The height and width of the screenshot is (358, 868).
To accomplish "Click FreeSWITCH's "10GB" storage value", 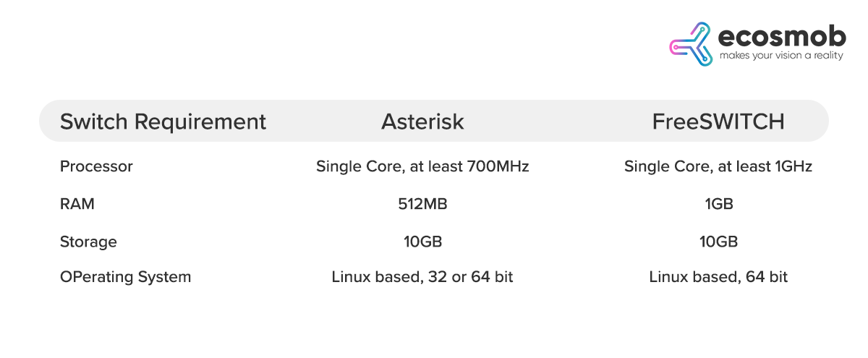I will coord(718,242).
